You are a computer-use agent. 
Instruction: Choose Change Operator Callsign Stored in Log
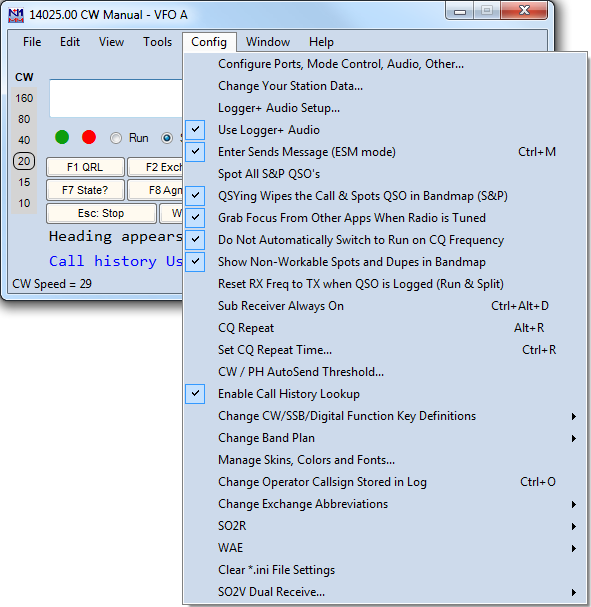coord(385,482)
